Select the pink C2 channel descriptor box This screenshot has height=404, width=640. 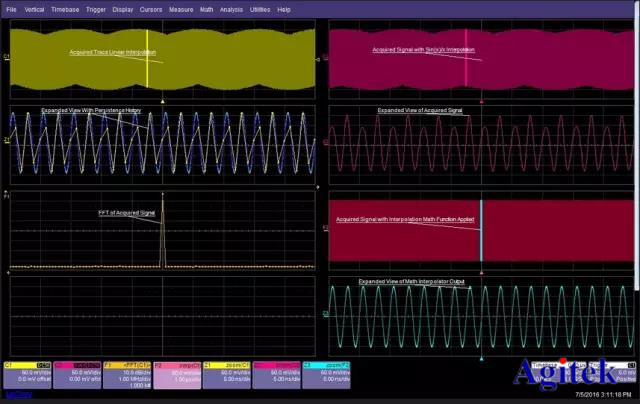78,375
